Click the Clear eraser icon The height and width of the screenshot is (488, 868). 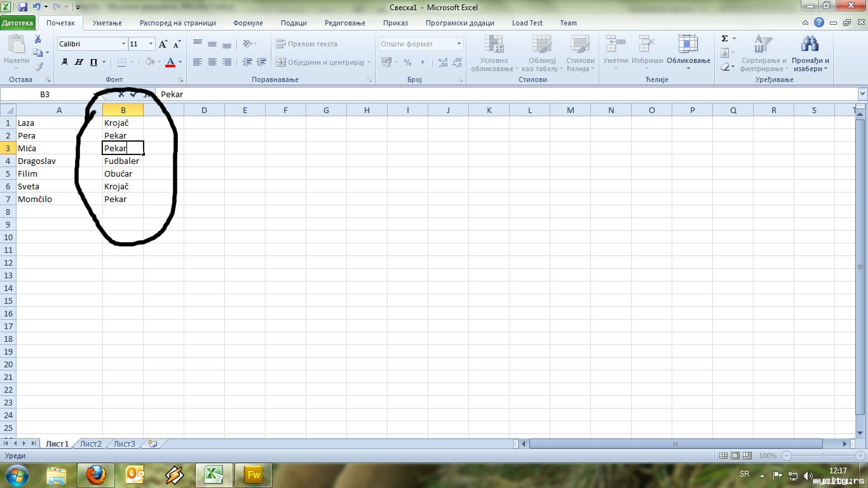pos(724,66)
